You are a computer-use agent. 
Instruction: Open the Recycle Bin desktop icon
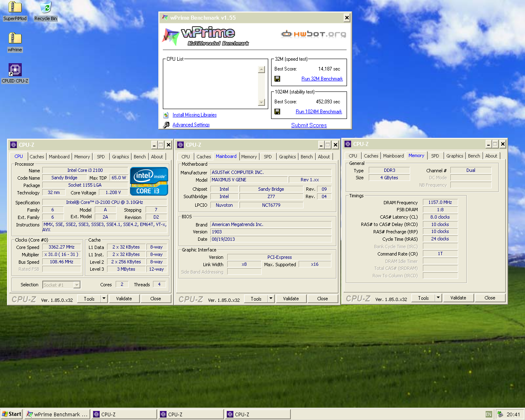point(46,11)
